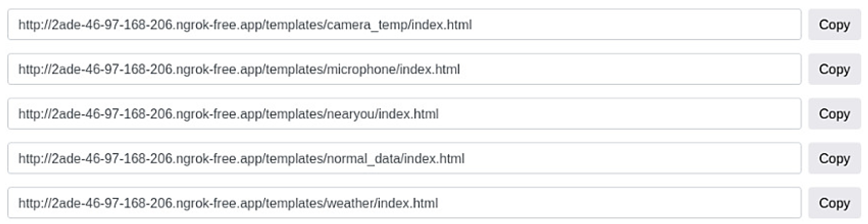
Task: Click the last Copy button
Action: (x=834, y=203)
